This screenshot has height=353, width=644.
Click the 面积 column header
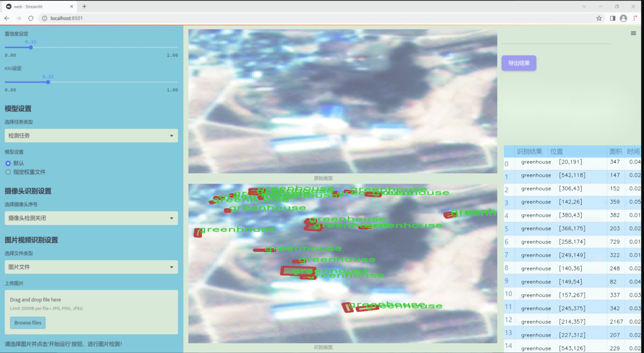[616, 152]
